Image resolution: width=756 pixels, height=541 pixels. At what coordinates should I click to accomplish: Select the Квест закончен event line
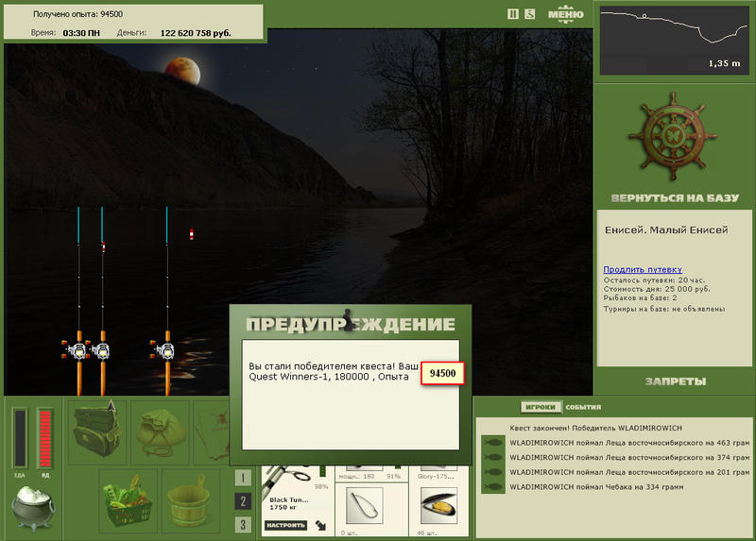pyautogui.click(x=595, y=428)
